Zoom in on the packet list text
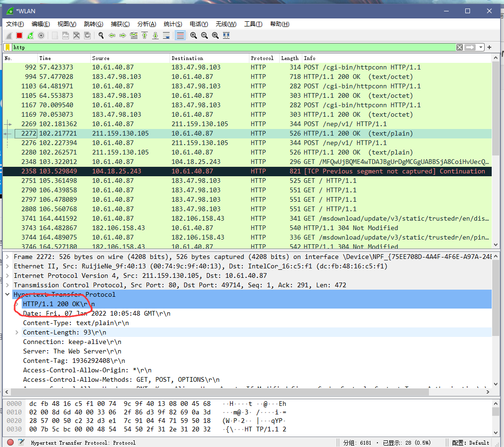The image size is (504, 447). 193,35
